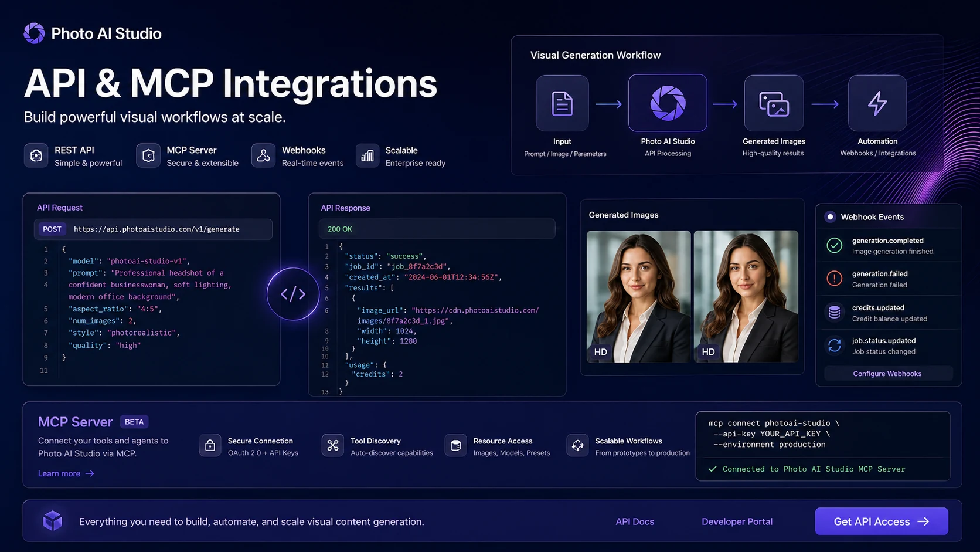This screenshot has height=552, width=980.
Task: Click the Tool Discovery icon
Action: (x=333, y=446)
